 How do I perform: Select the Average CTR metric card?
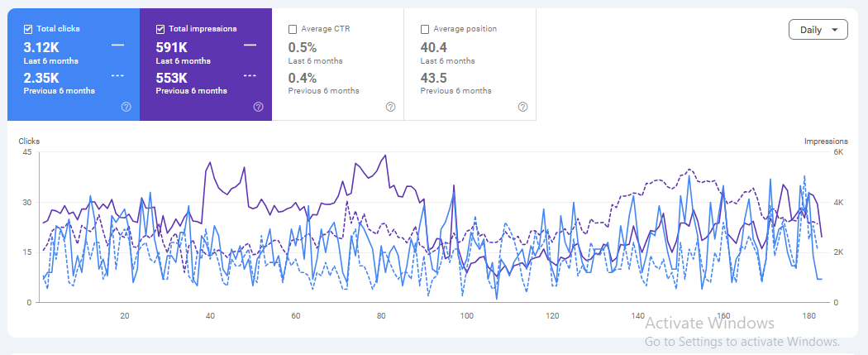[x=337, y=65]
